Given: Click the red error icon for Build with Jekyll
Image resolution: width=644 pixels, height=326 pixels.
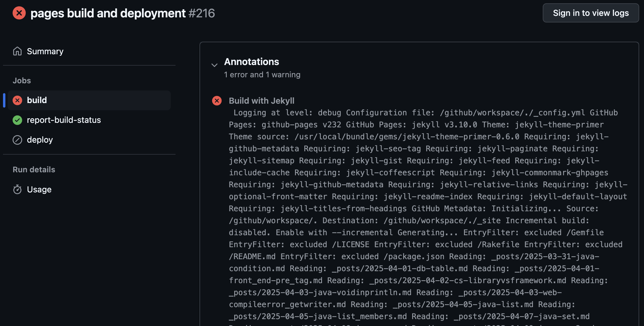Looking at the screenshot, I should coord(217,101).
